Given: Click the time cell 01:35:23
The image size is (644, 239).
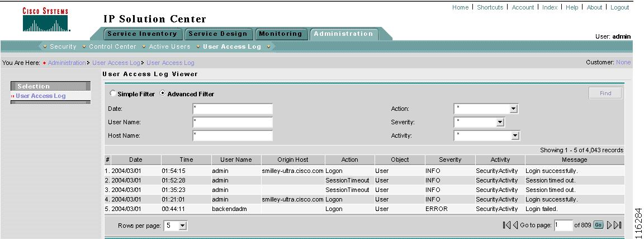Looking at the screenshot, I should click(173, 190).
